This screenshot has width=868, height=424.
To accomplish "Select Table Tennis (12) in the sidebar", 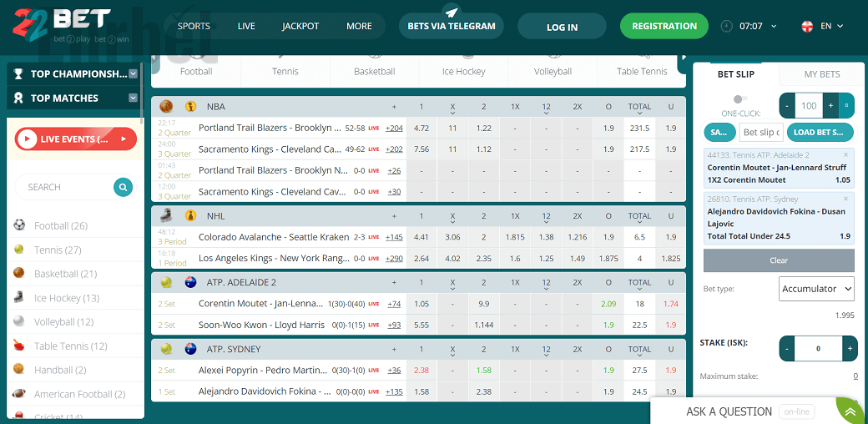I will [70, 346].
